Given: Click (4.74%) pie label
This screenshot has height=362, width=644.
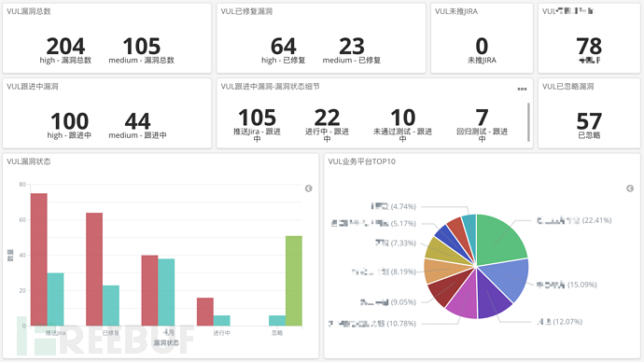Looking at the screenshot, I should coord(403,206).
